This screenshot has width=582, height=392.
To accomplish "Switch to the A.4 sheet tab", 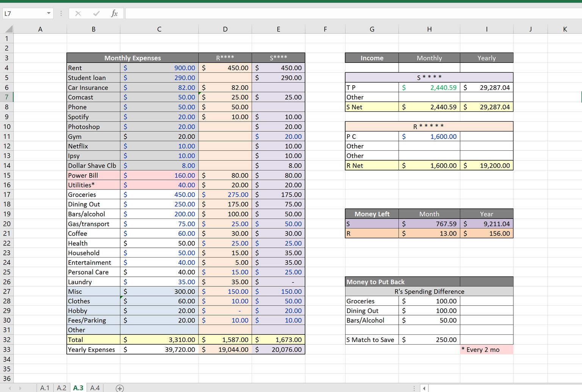I will [95, 388].
